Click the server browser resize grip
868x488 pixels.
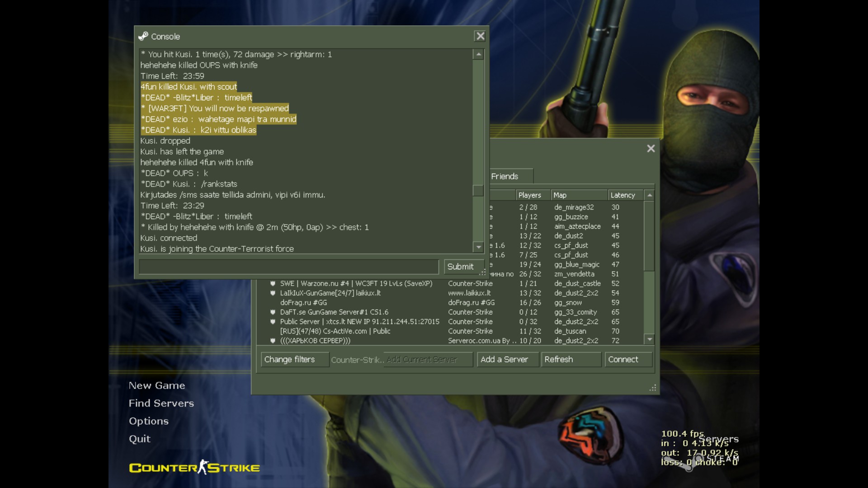(x=653, y=388)
